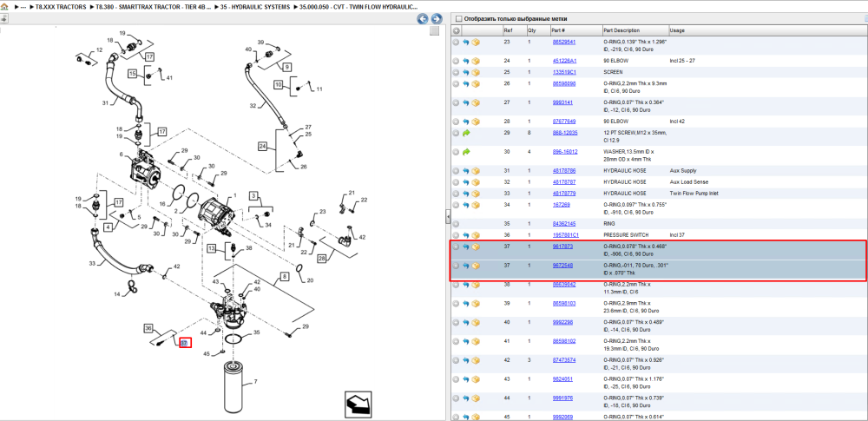Open the T8.380 SMARTTRAX TRACTOR breadcrumb
Image resolution: width=868 pixels, height=421 pixels.
coord(154,7)
